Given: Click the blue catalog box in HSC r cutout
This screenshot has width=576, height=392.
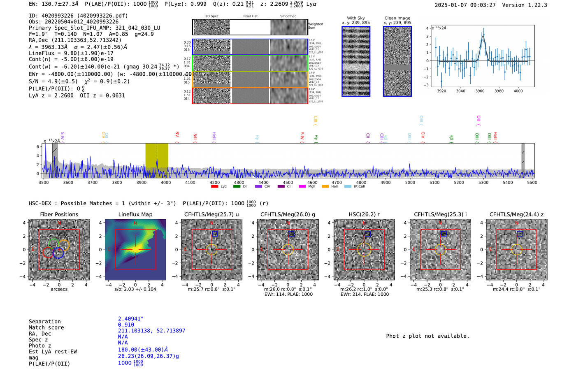Looking at the screenshot, I should 368,234.
